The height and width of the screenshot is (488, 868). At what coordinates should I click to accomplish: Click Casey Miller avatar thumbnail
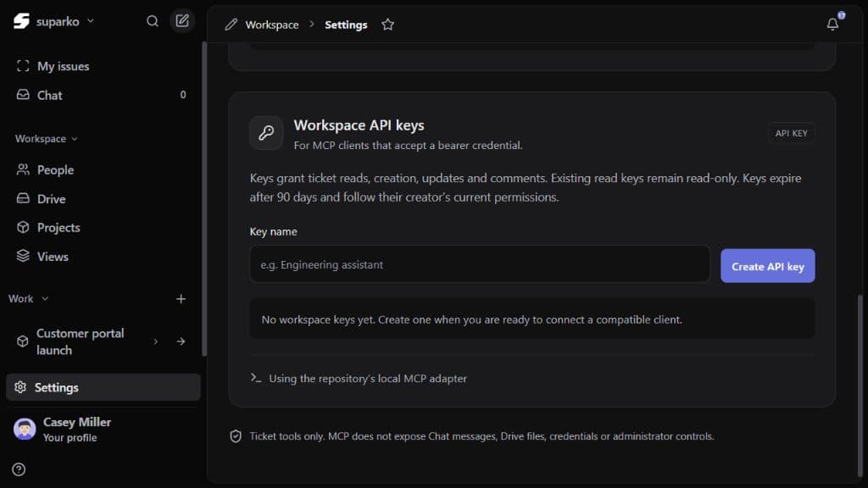[25, 430]
